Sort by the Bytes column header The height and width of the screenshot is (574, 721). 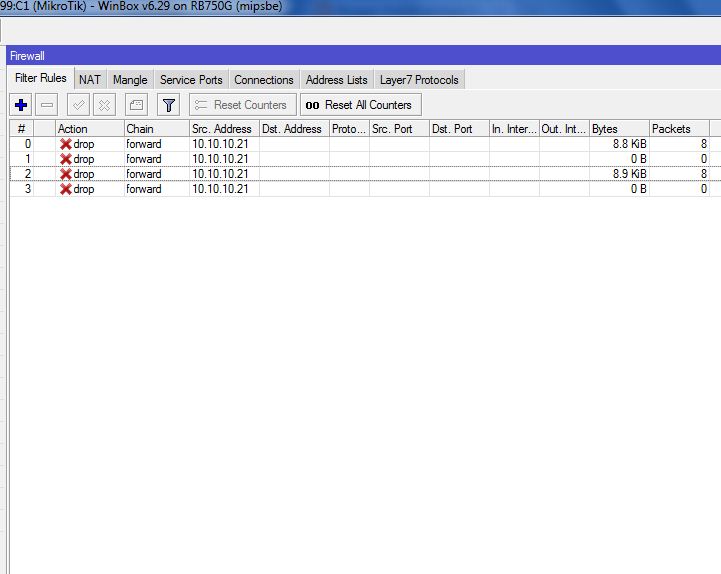click(x=619, y=129)
